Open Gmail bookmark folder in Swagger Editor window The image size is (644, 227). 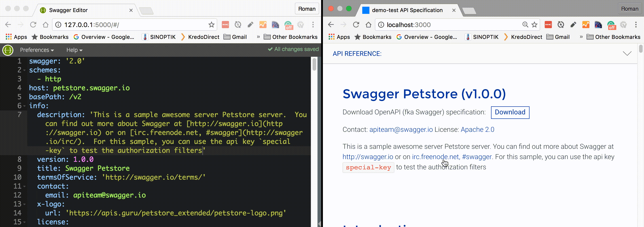click(x=235, y=37)
